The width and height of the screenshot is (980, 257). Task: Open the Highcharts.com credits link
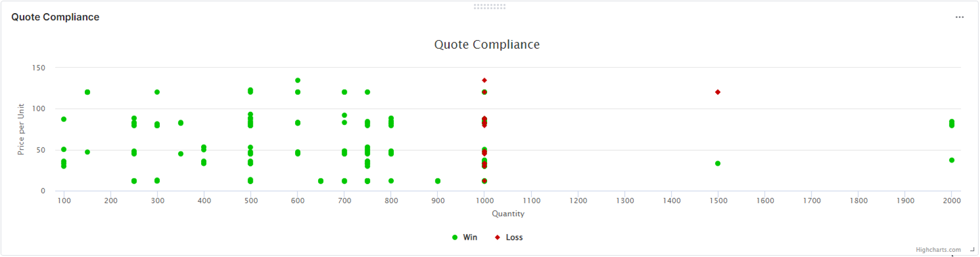coord(938,250)
